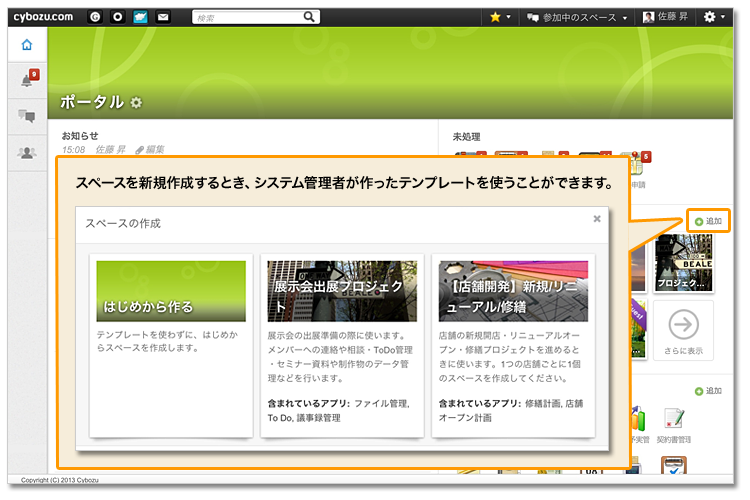Click the 追加 button in spaces section
This screenshot has width=750, height=500.
pos(708,220)
